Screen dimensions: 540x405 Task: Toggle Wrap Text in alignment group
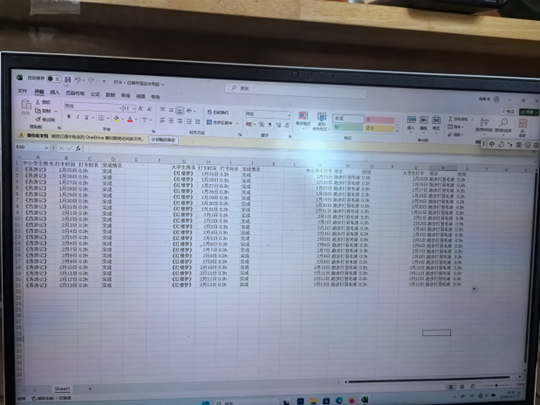pyautogui.click(x=218, y=112)
